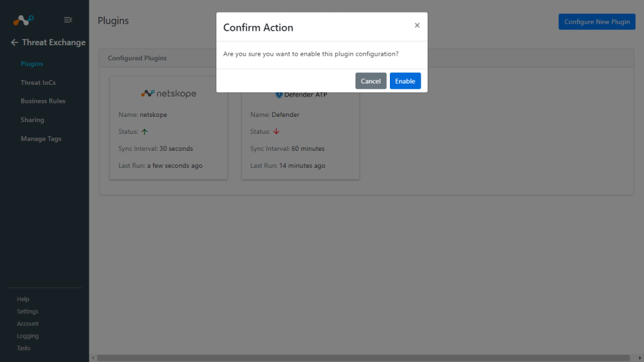Image resolution: width=644 pixels, height=362 pixels.
Task: Click 'Name: Defender' text
Action: coord(274,114)
